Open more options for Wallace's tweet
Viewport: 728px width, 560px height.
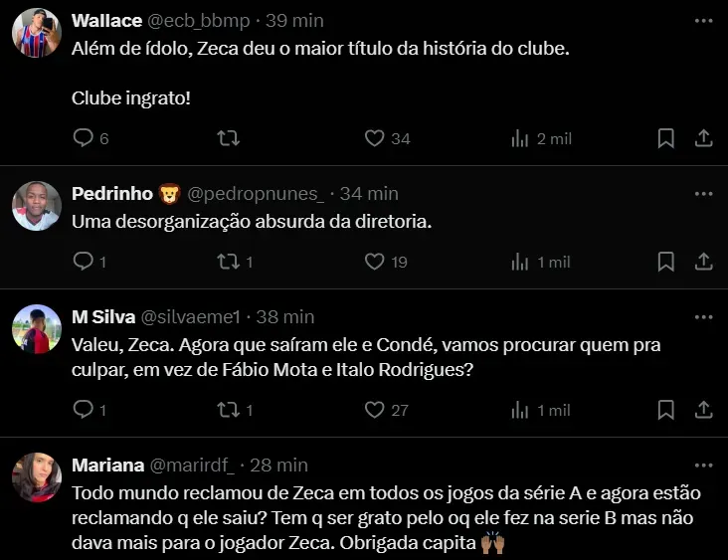pyautogui.click(x=703, y=21)
